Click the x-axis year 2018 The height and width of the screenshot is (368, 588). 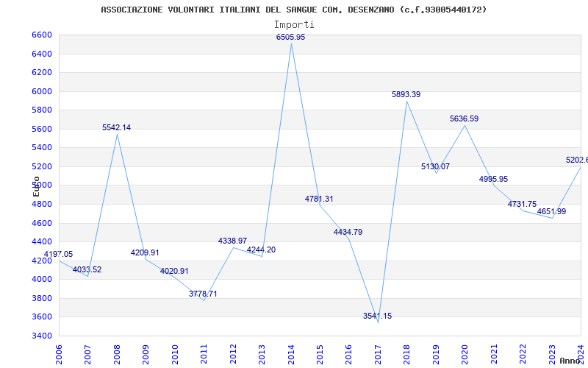click(x=407, y=355)
